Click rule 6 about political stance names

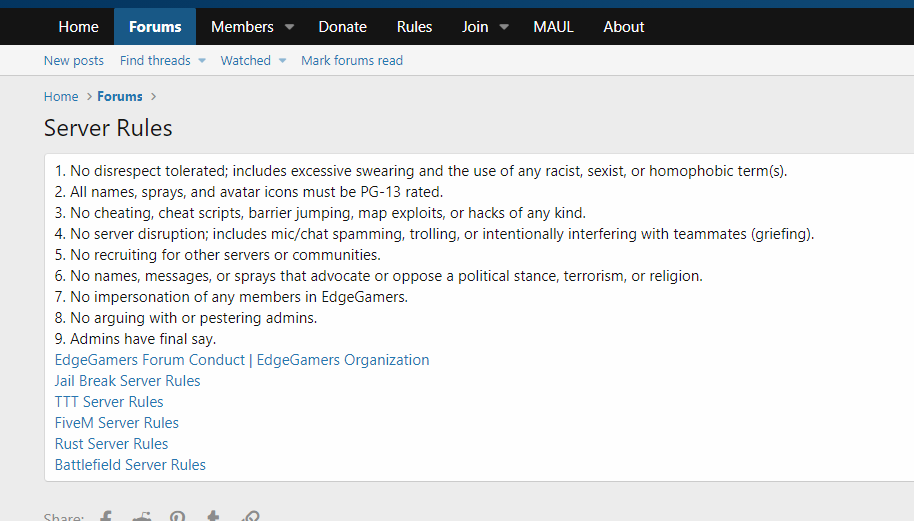[379, 276]
